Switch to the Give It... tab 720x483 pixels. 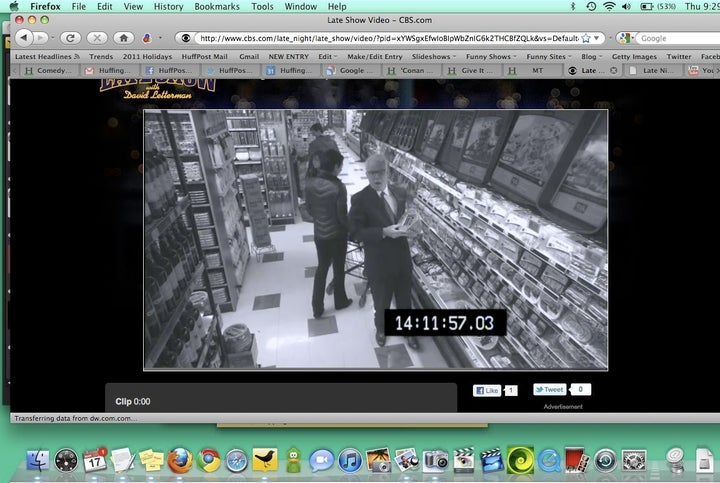[x=472, y=70]
